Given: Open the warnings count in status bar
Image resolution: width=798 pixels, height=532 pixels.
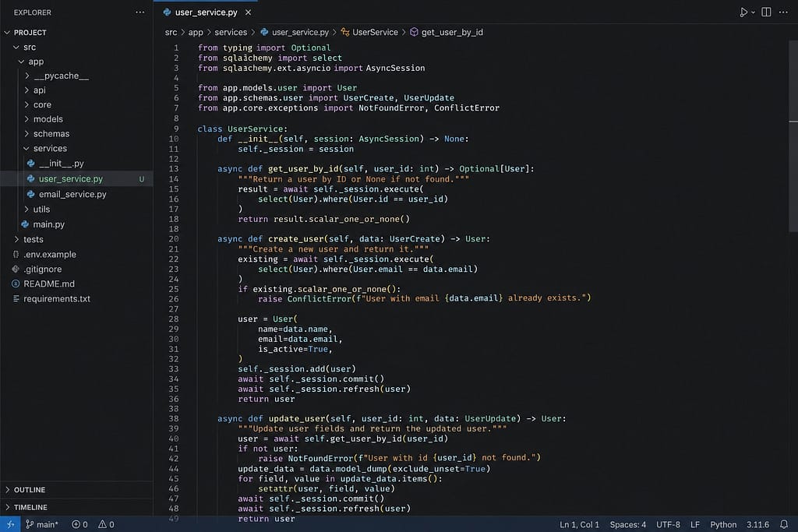Looking at the screenshot, I should point(106,524).
